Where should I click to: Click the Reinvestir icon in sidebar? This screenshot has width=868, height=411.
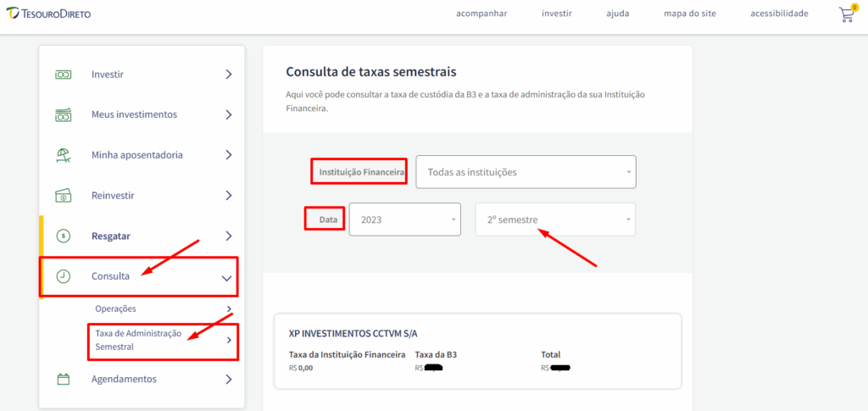point(63,196)
